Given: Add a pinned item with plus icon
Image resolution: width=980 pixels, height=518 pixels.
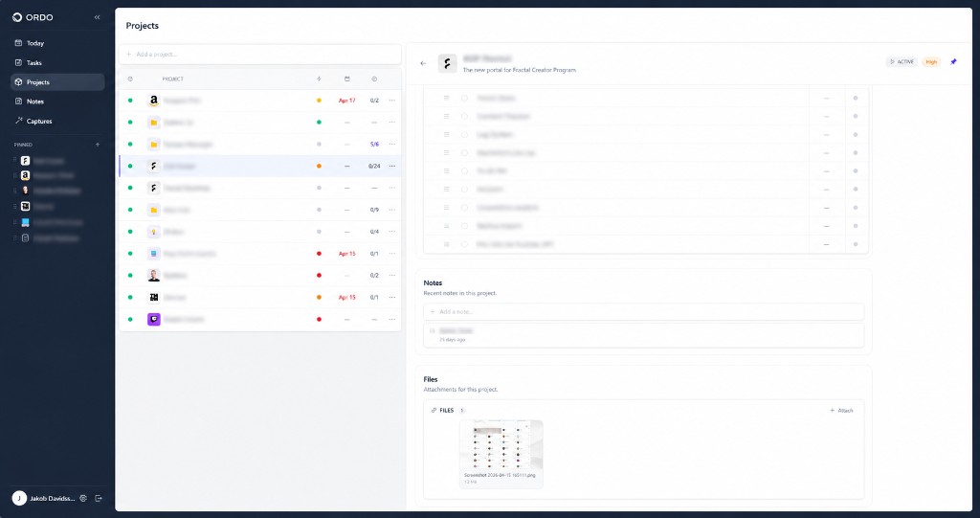Looking at the screenshot, I should coord(97,145).
